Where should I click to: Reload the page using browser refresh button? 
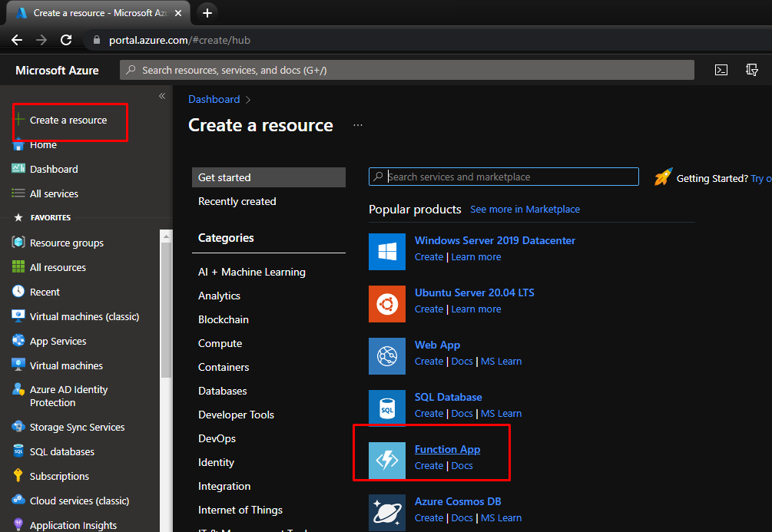coord(66,40)
